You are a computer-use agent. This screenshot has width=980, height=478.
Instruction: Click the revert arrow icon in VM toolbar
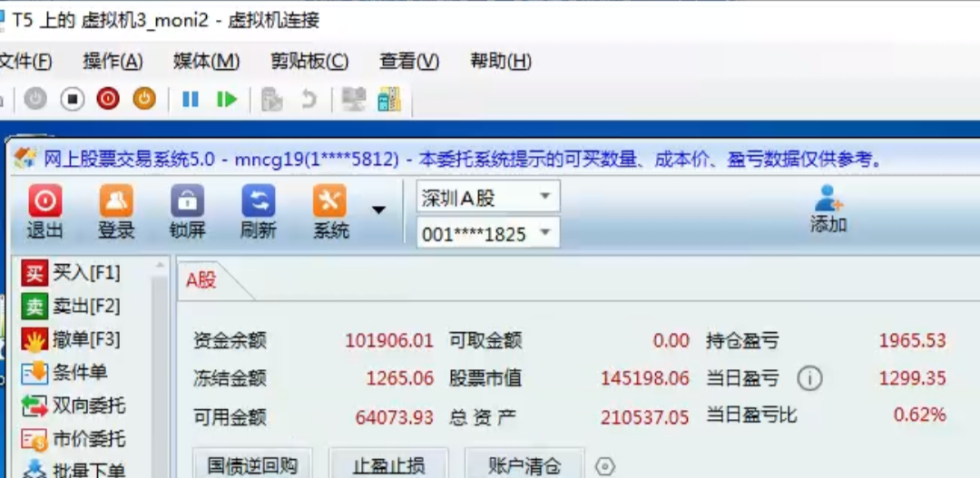pyautogui.click(x=309, y=99)
